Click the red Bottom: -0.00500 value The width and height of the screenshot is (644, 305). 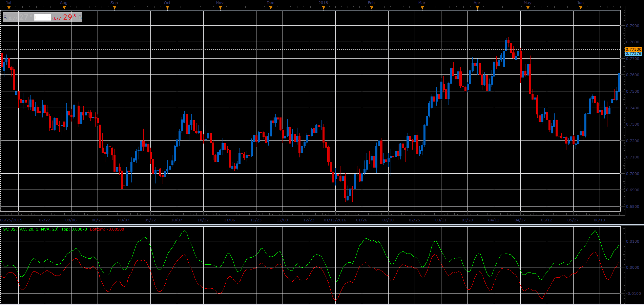(107, 229)
